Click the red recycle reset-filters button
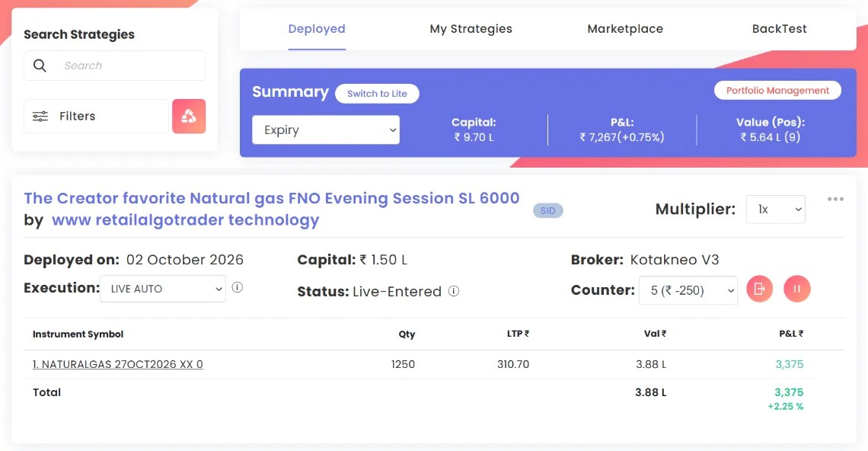 (189, 117)
